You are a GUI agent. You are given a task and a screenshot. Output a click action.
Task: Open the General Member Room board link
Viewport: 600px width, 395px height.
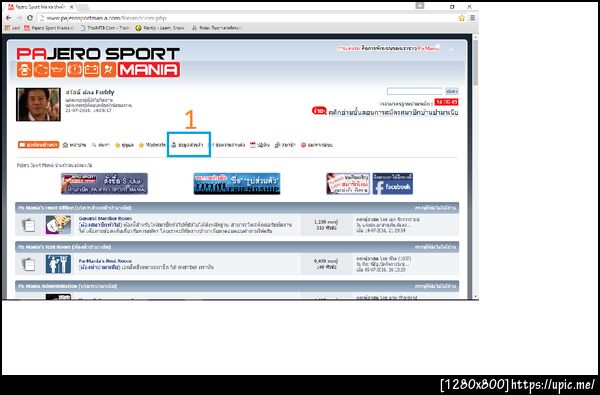click(105, 219)
